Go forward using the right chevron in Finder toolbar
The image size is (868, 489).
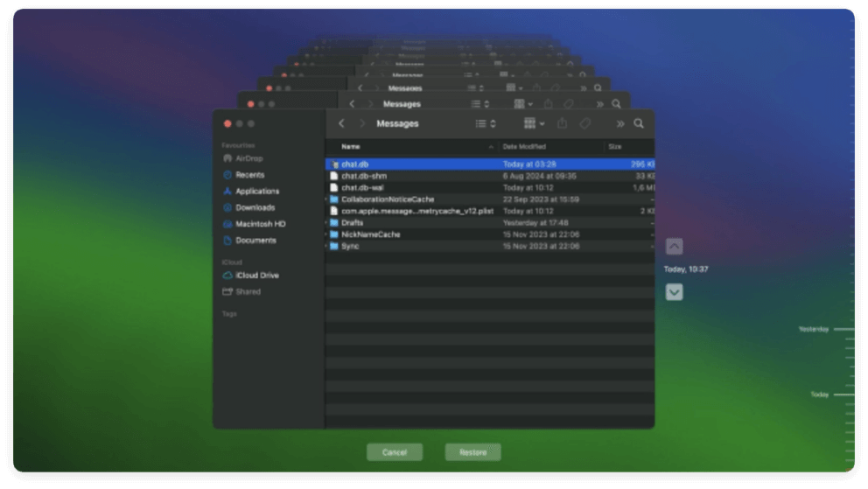(362, 123)
